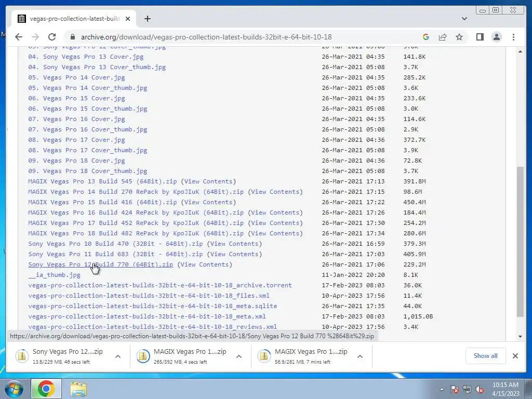
Task: Show hidden system tray icons
Action: click(442, 389)
